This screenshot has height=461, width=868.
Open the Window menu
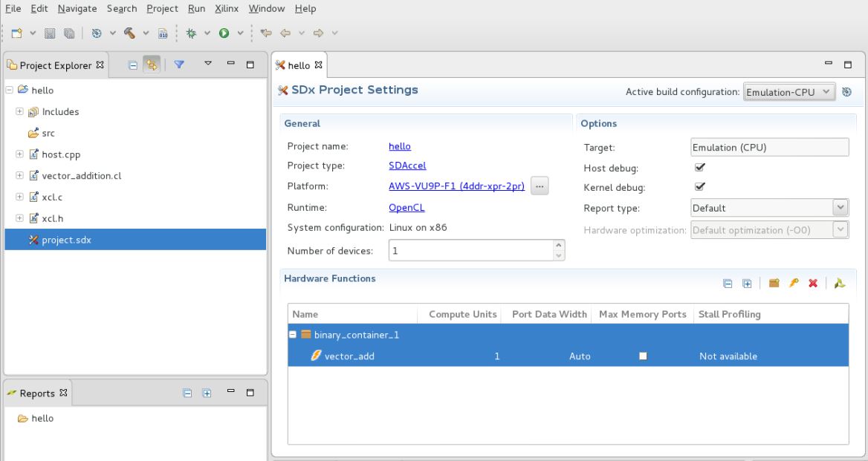coord(266,8)
